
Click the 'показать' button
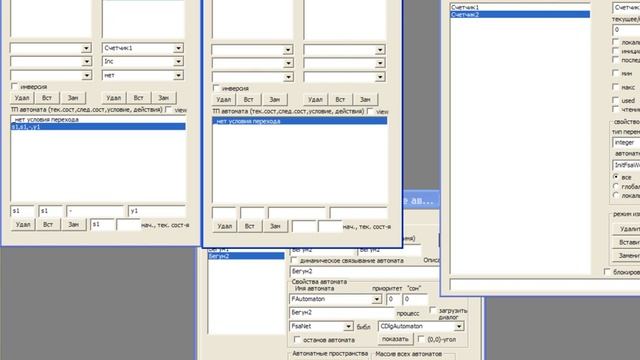pos(395,339)
